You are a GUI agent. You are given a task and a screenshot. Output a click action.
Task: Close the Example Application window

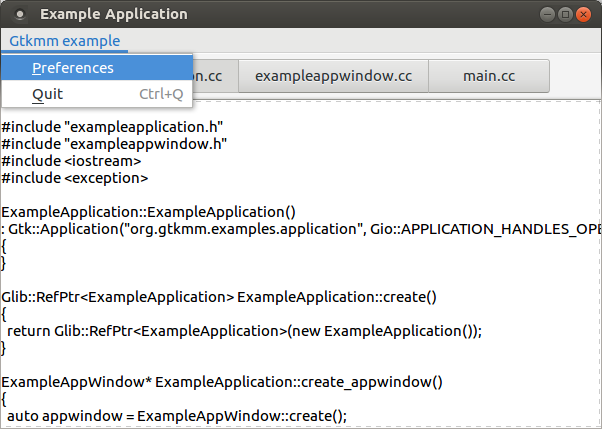[x=584, y=15]
